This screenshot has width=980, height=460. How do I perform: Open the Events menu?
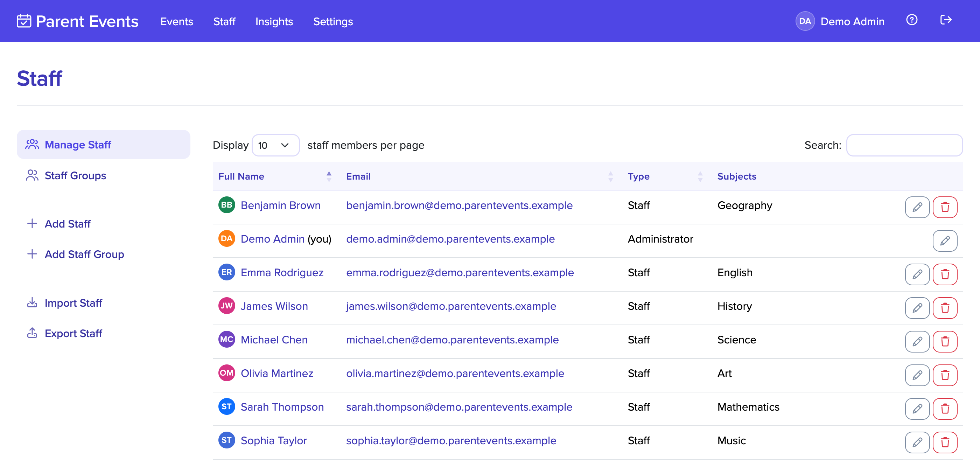(176, 21)
